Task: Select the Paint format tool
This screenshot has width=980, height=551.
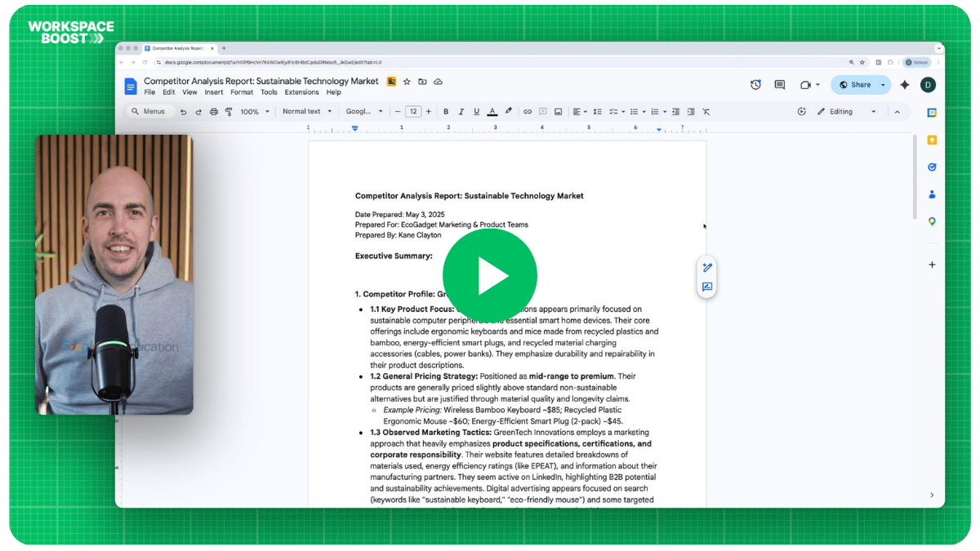Action: (x=228, y=112)
